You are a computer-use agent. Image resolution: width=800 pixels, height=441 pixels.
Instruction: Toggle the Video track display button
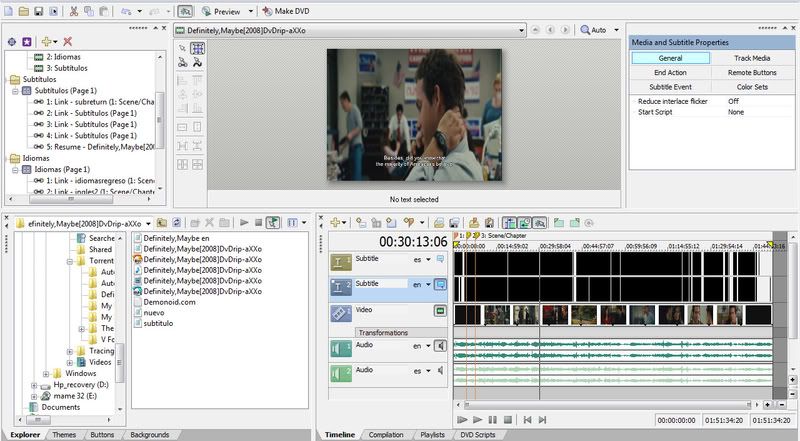tap(440, 310)
